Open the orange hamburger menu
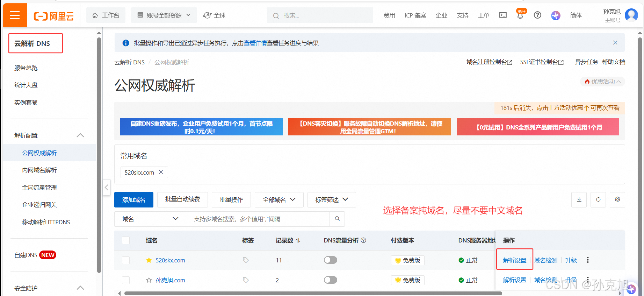644x296 pixels. [x=15, y=15]
